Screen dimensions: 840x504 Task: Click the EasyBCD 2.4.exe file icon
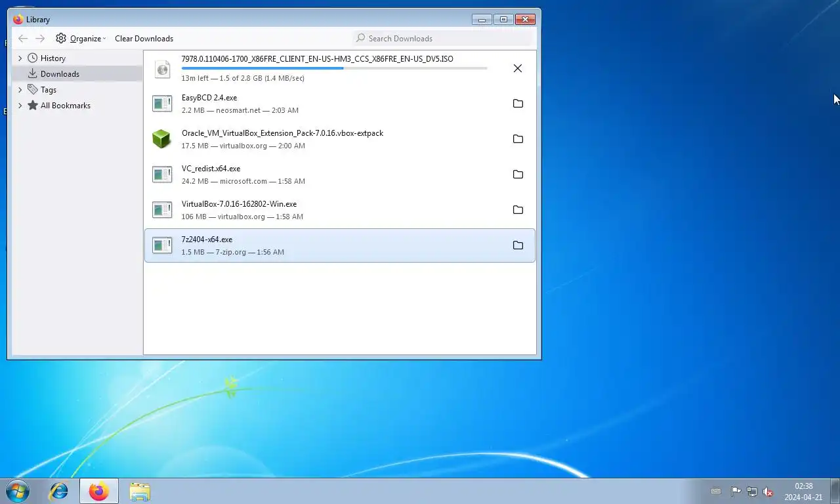click(162, 104)
